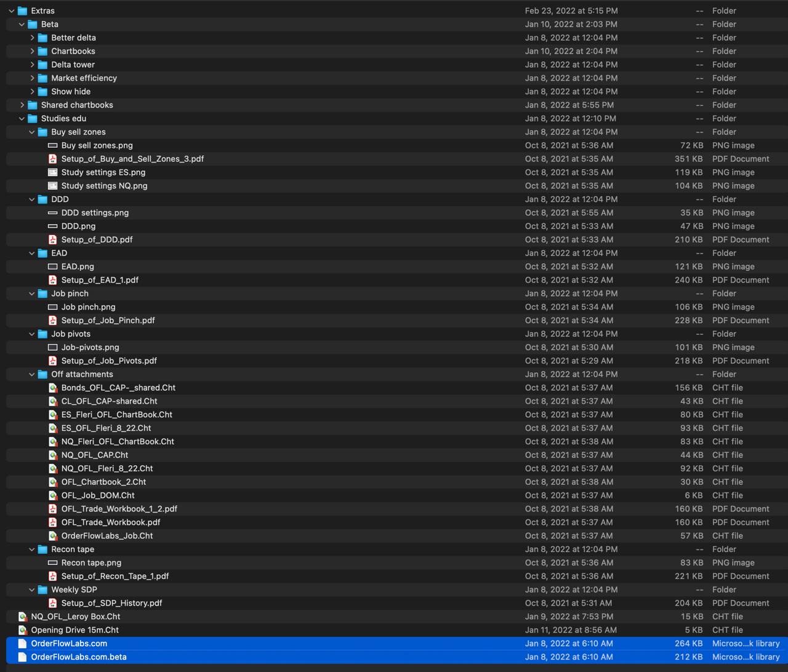Image resolution: width=788 pixels, height=672 pixels.
Task: Click the PDF icon next to Setup_of_DDD.pdf
Action: (x=52, y=239)
